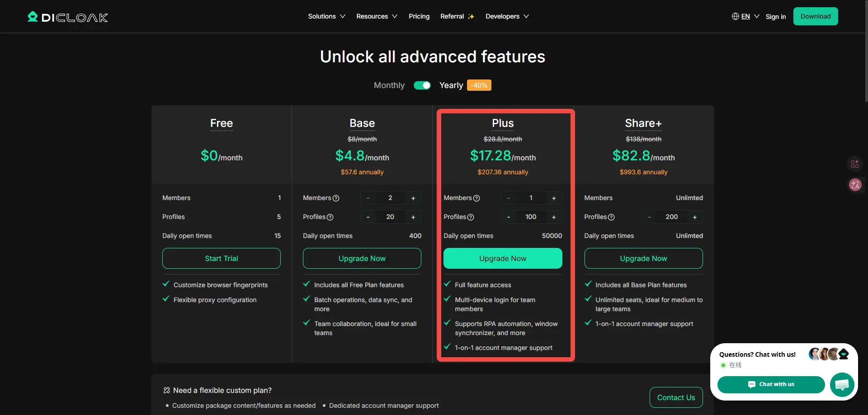Click the translate icon on right edge
The height and width of the screenshot is (415, 868).
[x=855, y=185]
